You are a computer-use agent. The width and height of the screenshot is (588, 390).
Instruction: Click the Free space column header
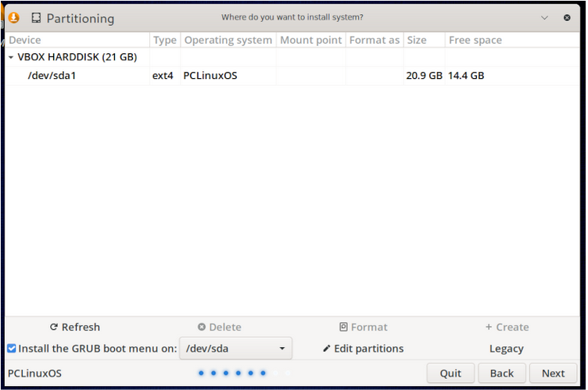512,40
